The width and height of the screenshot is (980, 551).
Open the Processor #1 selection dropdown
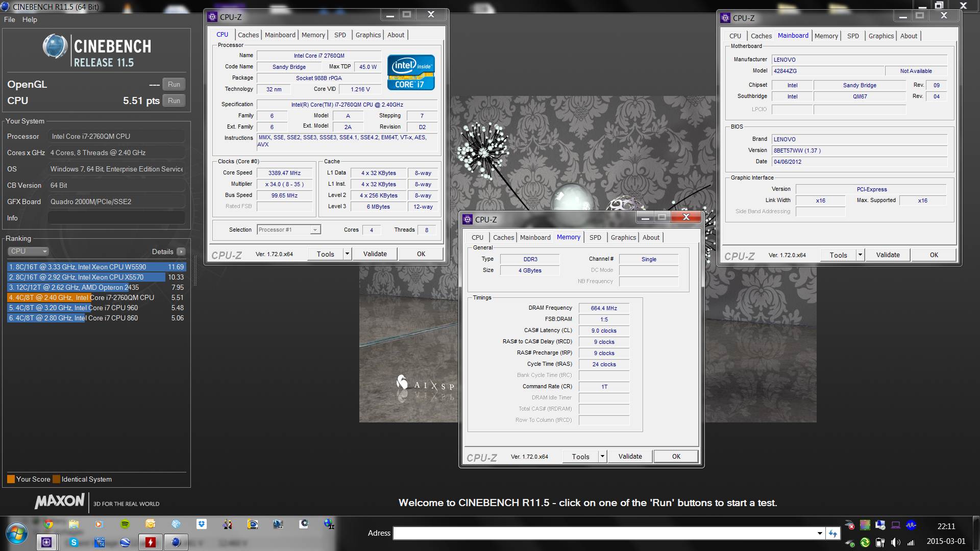tap(315, 230)
